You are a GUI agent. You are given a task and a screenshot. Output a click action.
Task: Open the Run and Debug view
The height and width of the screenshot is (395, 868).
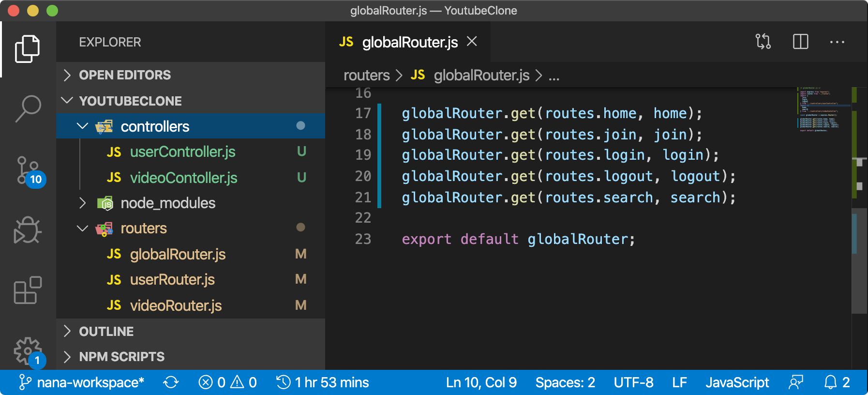click(x=28, y=230)
